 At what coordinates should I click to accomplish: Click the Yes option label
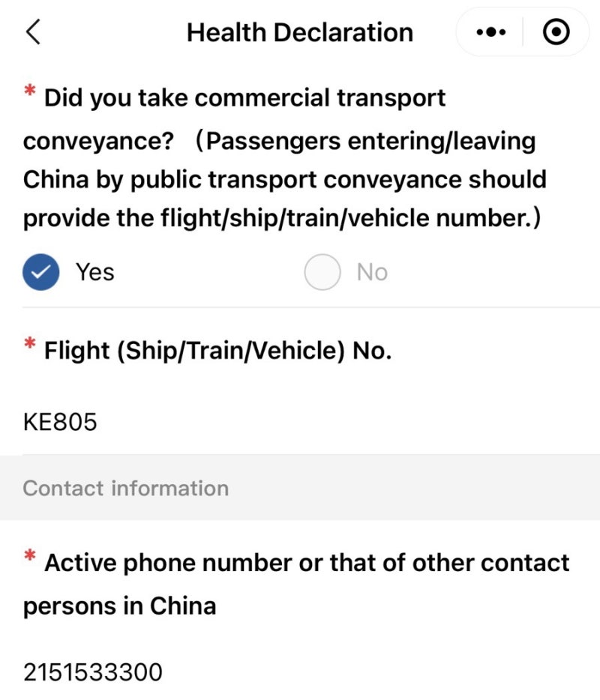pos(94,272)
